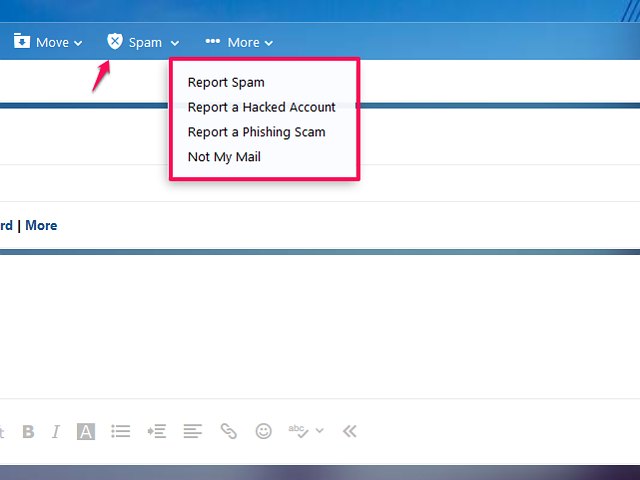640x480 pixels.
Task: Toggle italic text formatting
Action: pos(56,432)
